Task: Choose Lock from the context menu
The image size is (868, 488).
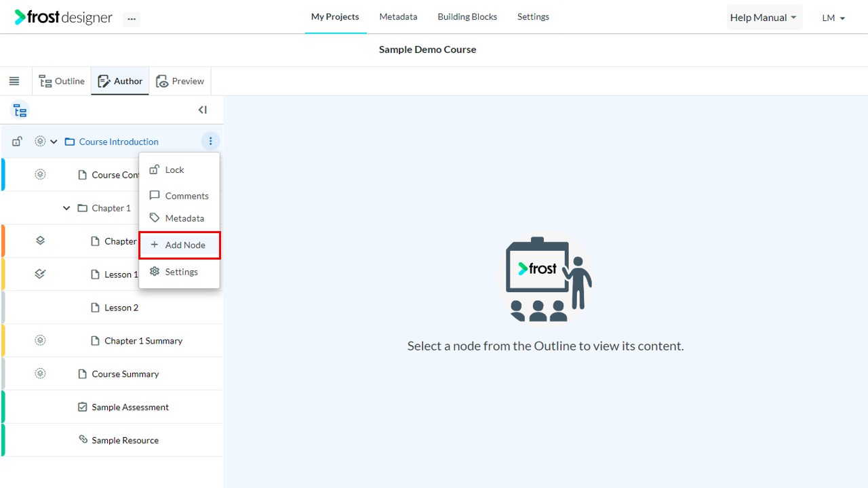Action: coord(179,170)
